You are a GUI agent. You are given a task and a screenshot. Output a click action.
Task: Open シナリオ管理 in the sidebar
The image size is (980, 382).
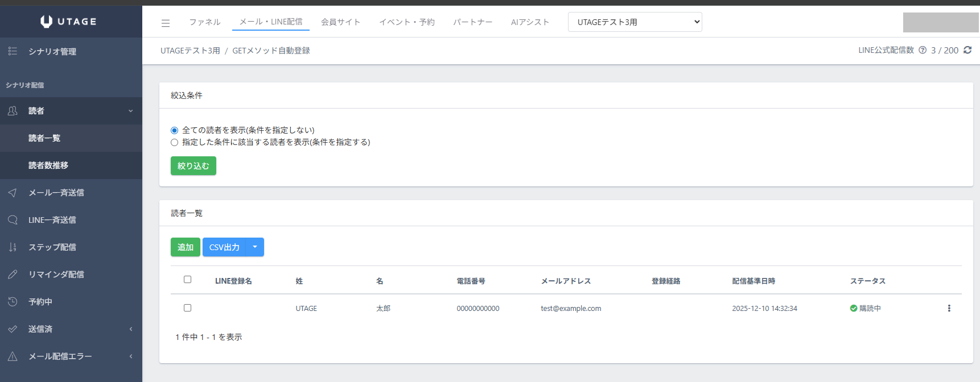click(x=52, y=51)
